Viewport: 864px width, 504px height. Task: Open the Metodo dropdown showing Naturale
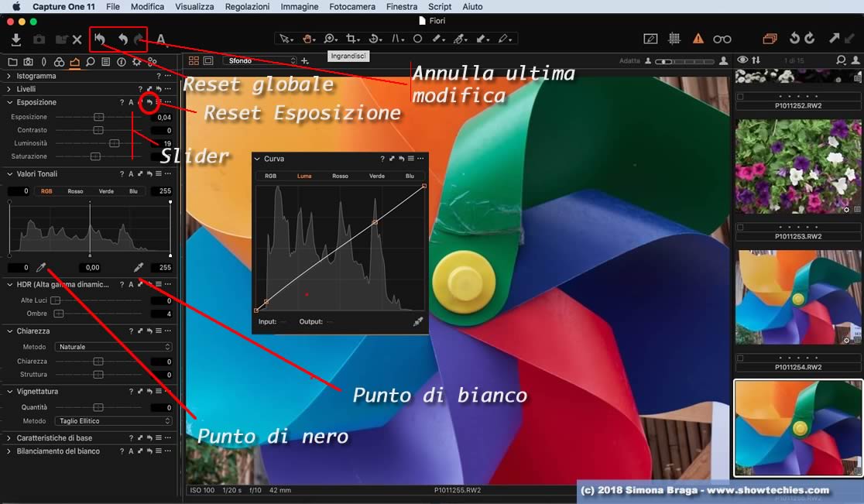coord(114,347)
